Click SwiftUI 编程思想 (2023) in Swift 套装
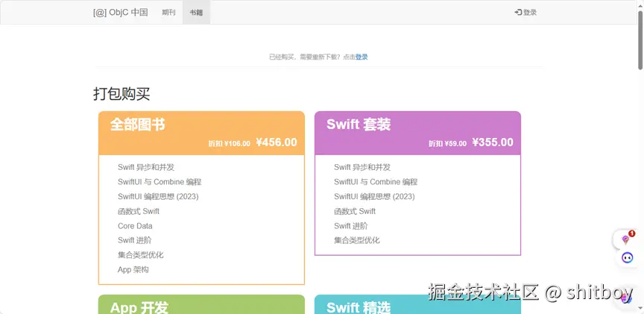644x314 pixels. coord(374,196)
